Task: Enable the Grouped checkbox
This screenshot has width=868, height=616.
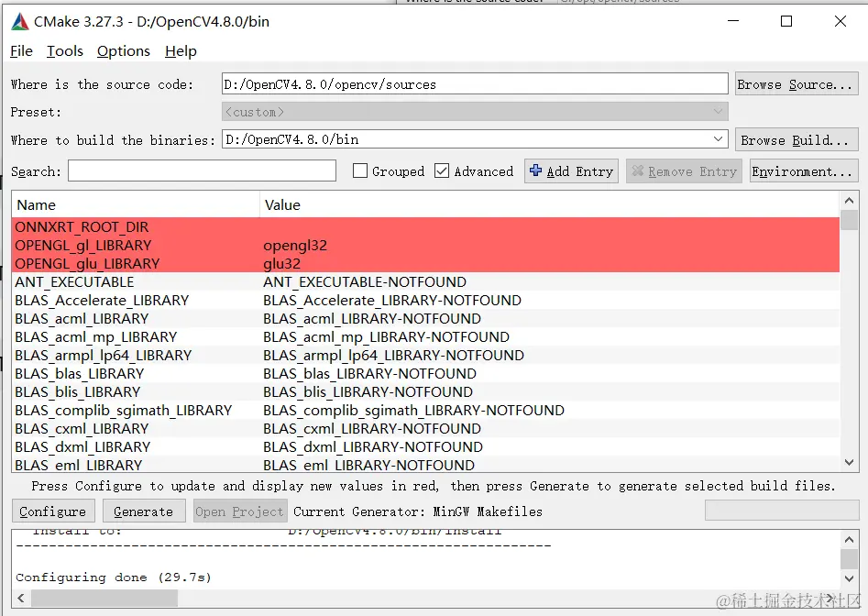Action: [x=360, y=170]
